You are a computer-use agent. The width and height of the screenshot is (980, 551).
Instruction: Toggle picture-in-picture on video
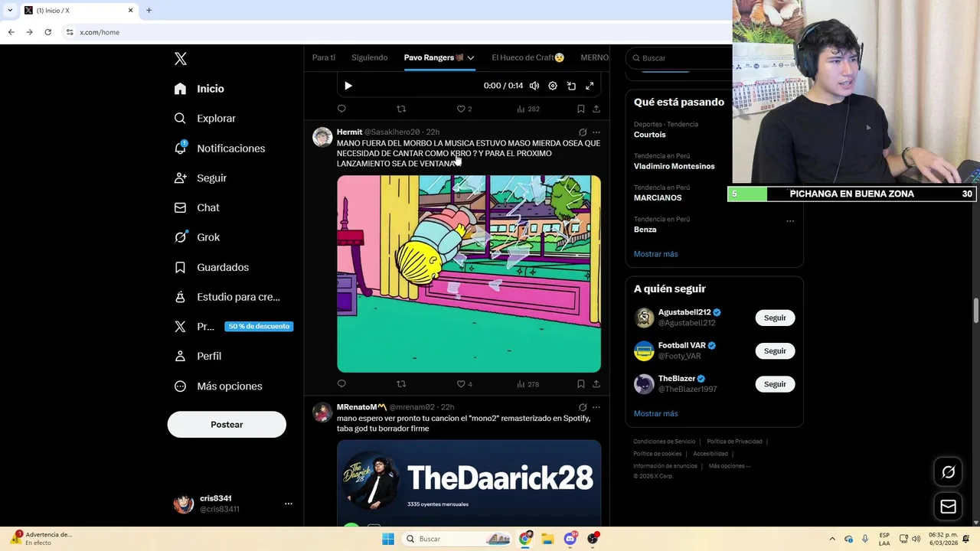tap(571, 86)
